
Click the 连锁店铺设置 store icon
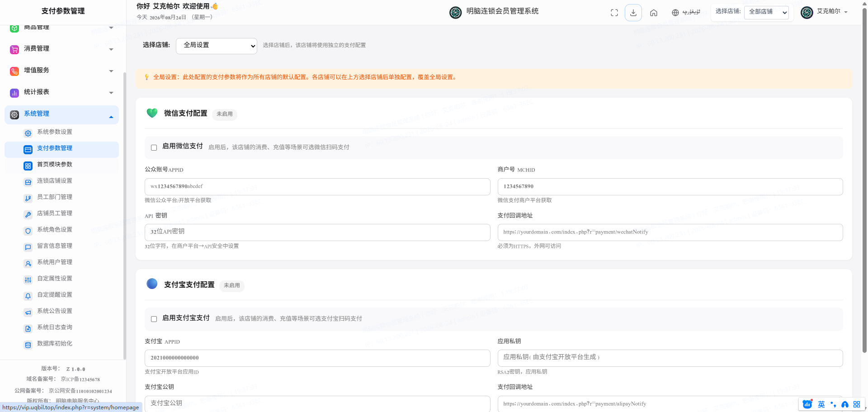point(28,182)
